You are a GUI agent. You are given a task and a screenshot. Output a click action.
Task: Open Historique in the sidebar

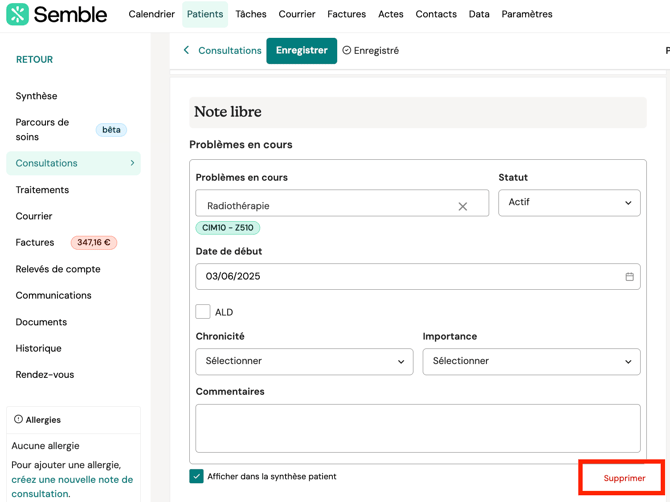tap(38, 348)
